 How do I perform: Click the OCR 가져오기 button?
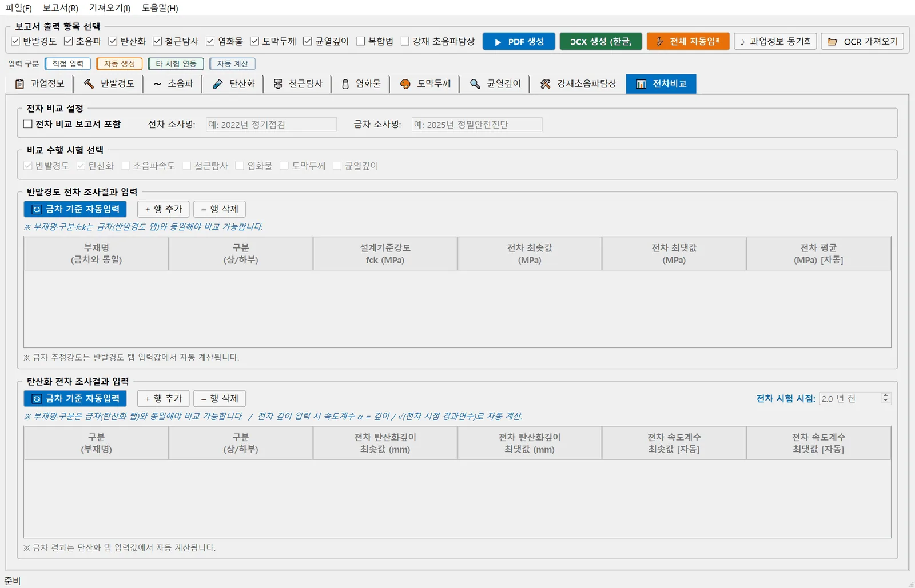pos(863,41)
